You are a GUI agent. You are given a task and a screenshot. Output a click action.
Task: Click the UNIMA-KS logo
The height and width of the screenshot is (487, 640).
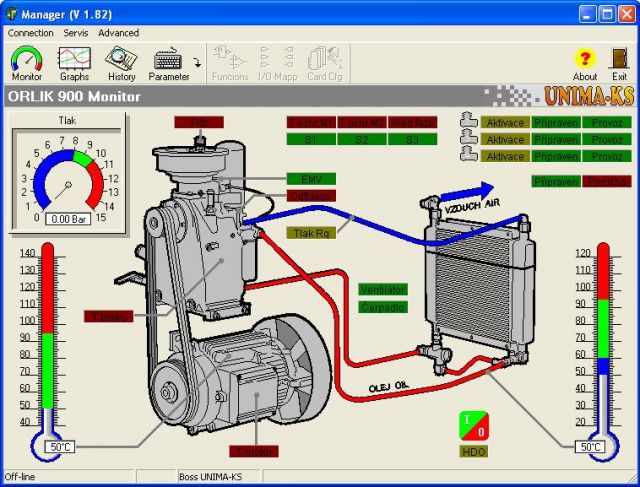pos(589,96)
